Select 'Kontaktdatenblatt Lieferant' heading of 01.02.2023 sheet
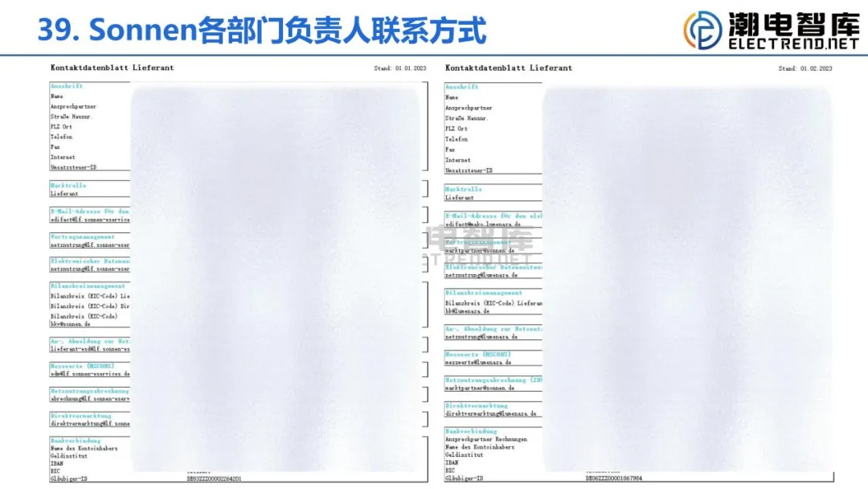The width and height of the screenshot is (868, 489). [509, 68]
